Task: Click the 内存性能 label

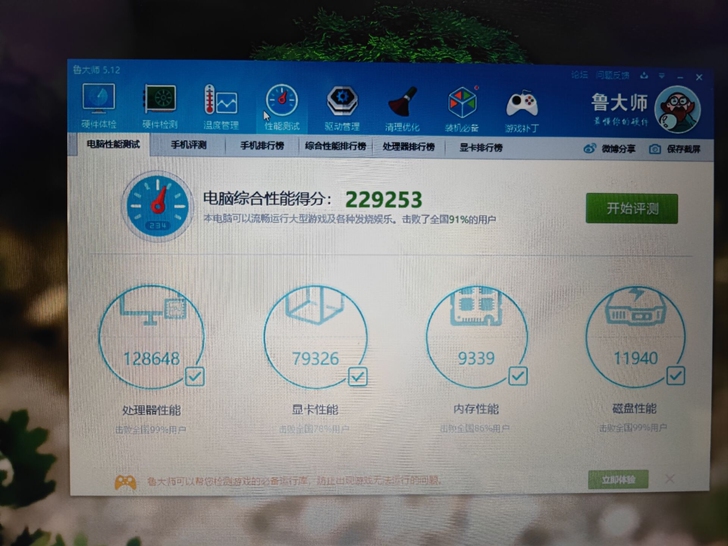Action: 476,409
